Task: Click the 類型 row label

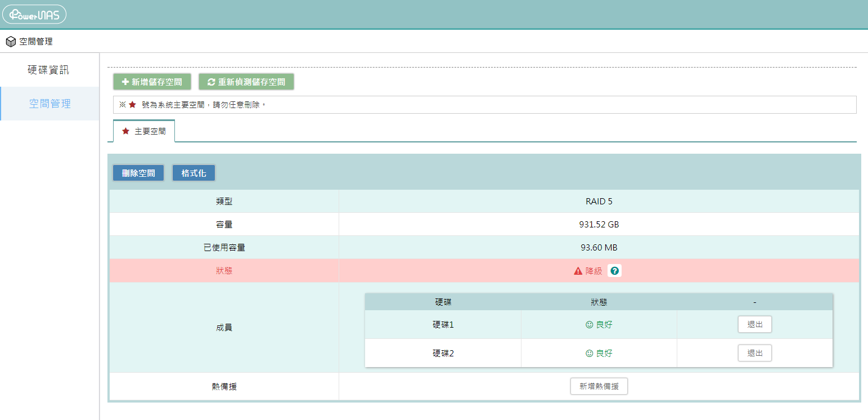Action: click(x=224, y=201)
